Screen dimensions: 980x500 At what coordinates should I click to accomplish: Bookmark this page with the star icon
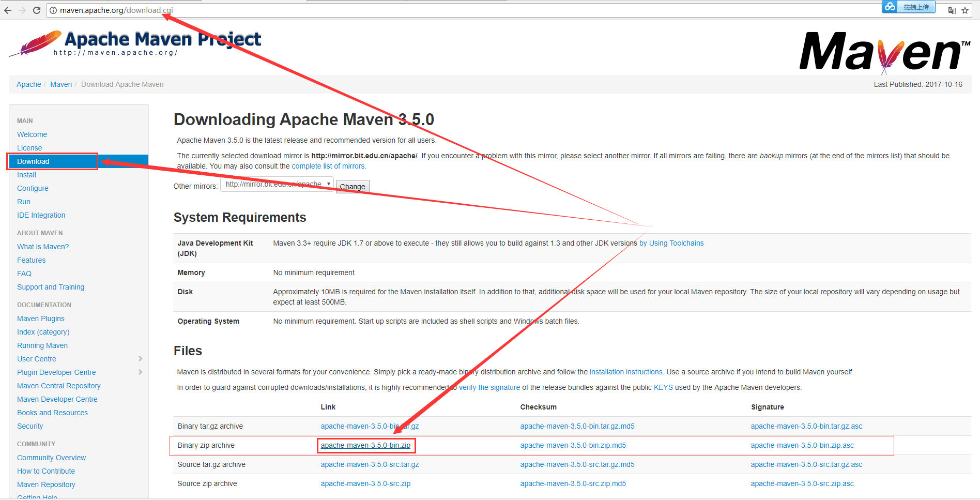965,10
